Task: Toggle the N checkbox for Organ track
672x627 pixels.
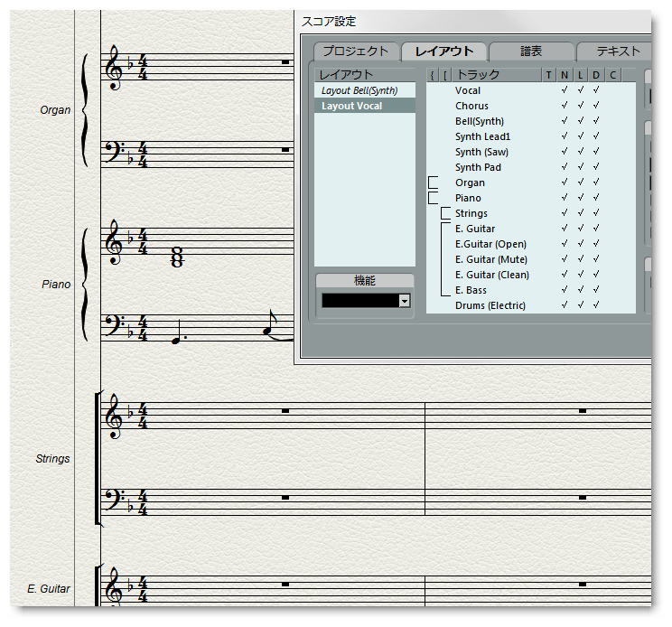Action: coord(565,182)
